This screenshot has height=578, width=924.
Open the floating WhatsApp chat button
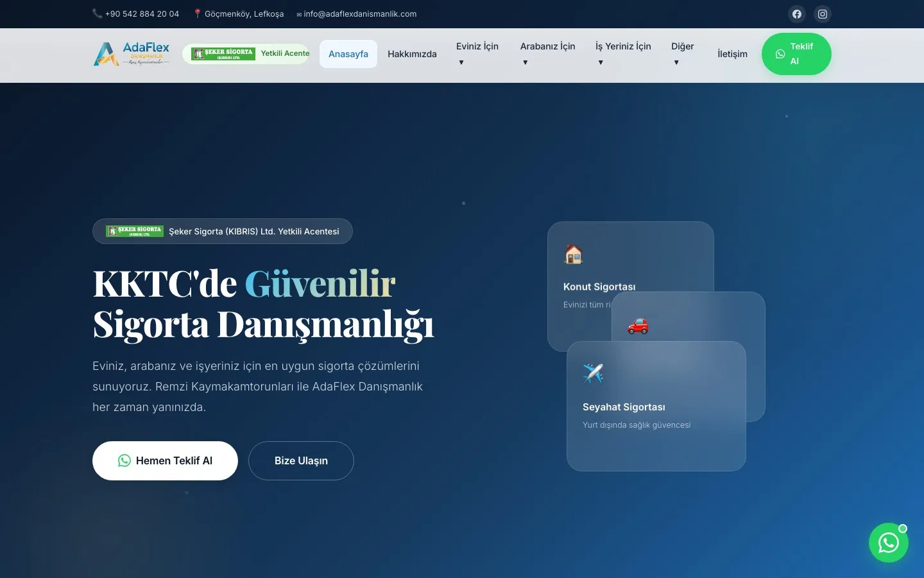click(889, 543)
